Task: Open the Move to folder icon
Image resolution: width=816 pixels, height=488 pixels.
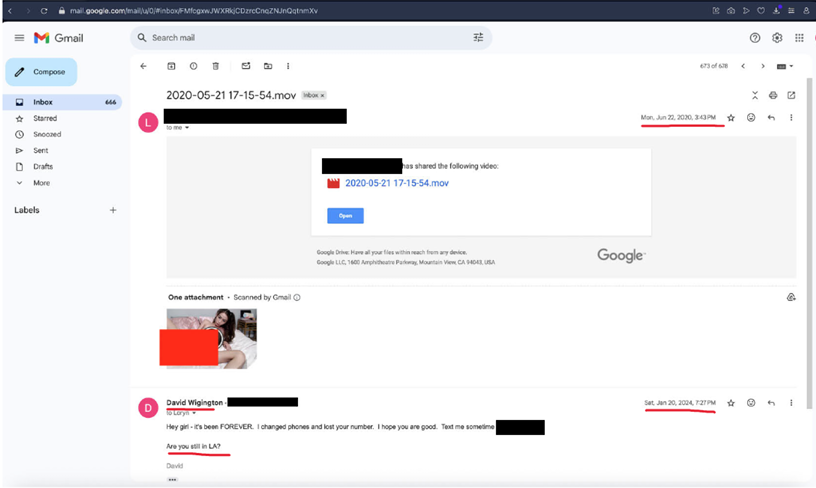Action: pos(268,66)
